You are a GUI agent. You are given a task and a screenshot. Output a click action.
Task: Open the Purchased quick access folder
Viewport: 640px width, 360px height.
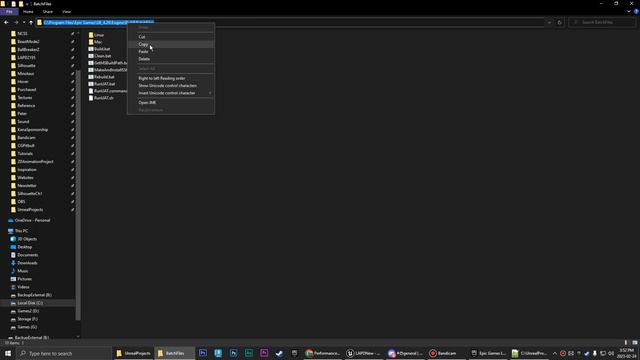(x=27, y=89)
